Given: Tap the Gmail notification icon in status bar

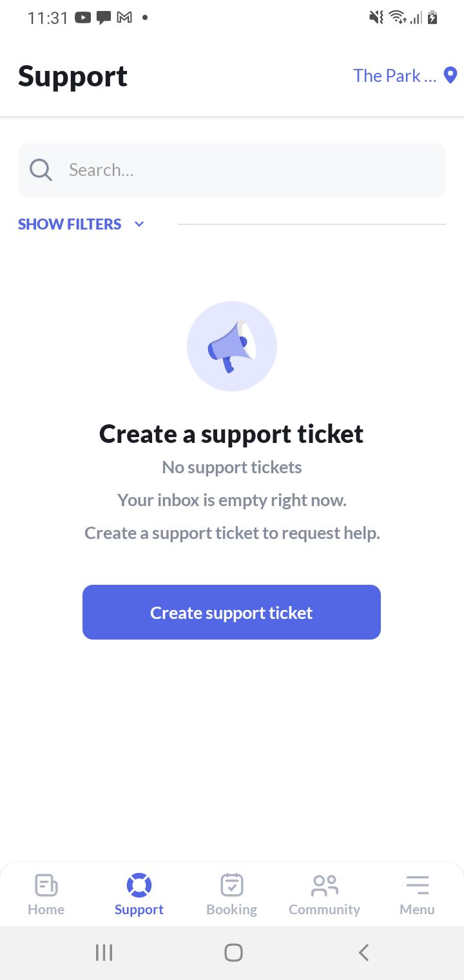Looking at the screenshot, I should [x=124, y=18].
